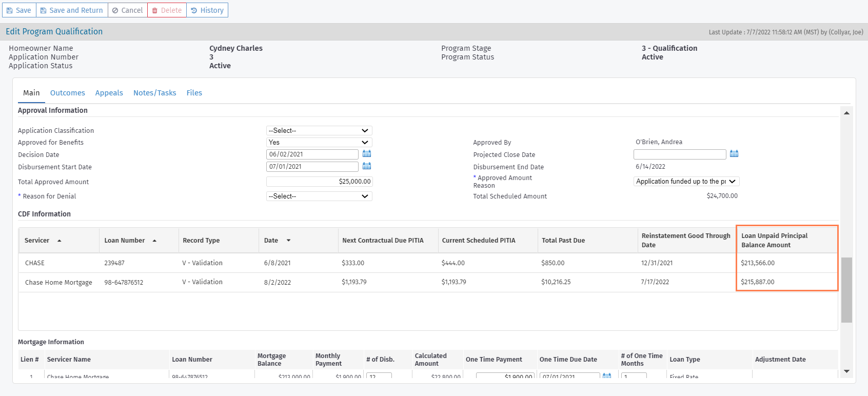Click the vertical scrollbar thumb
The height and width of the screenshot is (396, 868).
click(x=846, y=290)
